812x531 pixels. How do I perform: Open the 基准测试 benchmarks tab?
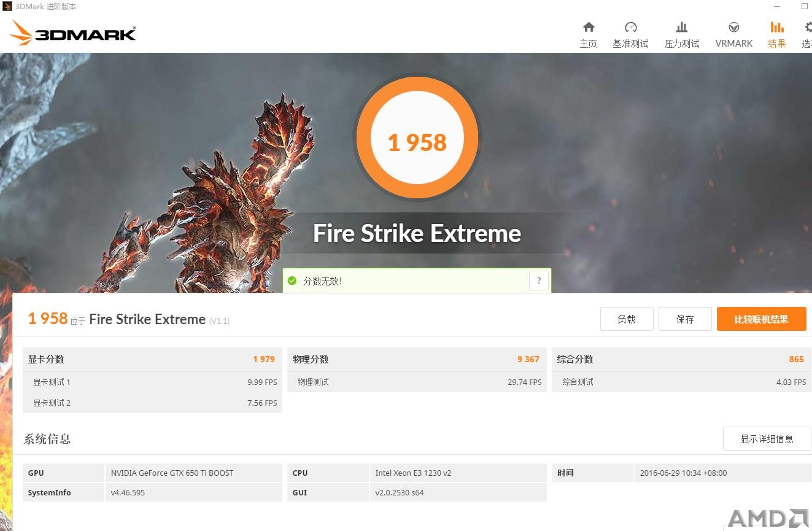coord(630,35)
